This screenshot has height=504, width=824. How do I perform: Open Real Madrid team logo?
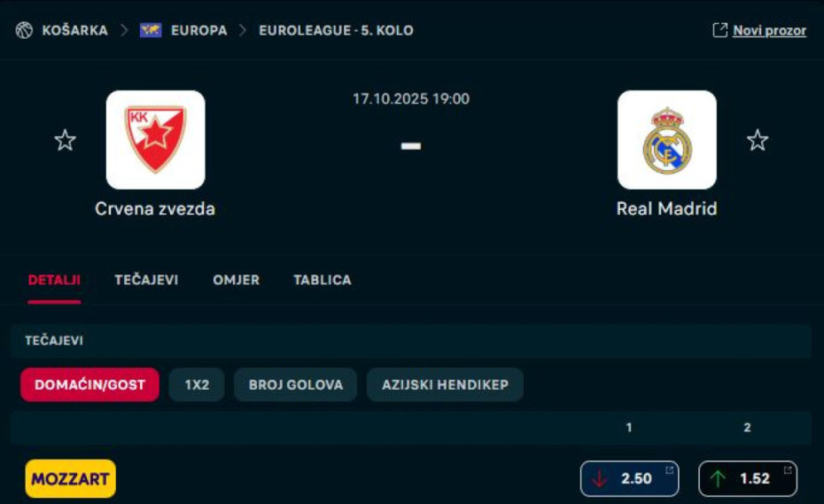pyautogui.click(x=667, y=140)
